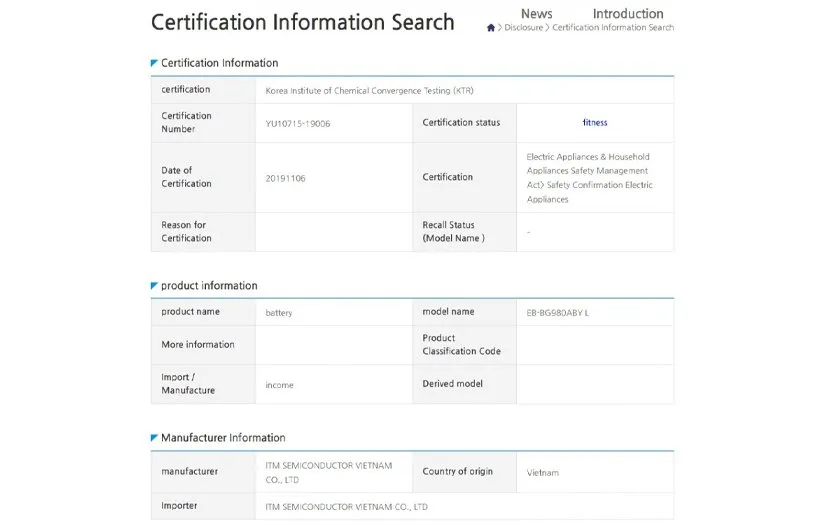The image size is (822, 522).
Task: Go to Disclosure in the breadcrumb
Action: (x=523, y=28)
